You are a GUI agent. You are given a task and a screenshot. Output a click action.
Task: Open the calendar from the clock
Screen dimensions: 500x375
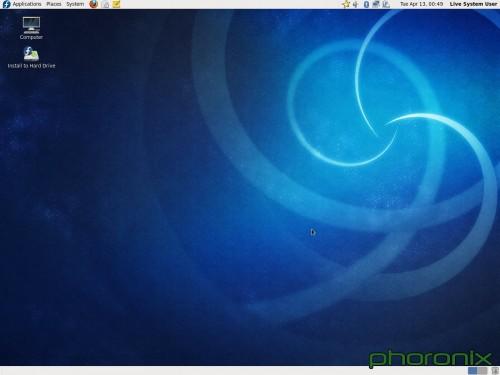point(421,4)
